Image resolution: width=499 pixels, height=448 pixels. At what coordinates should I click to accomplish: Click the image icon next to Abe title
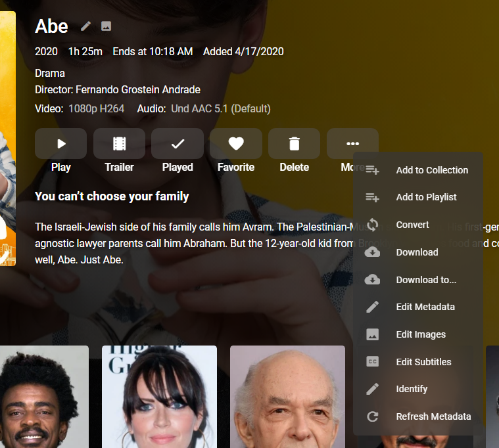[x=106, y=26]
